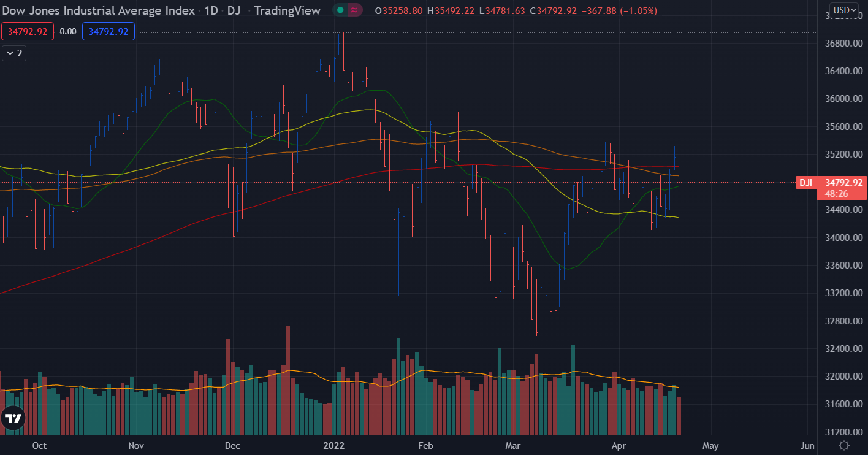Click the 31600.00 price axis label
Image resolution: width=868 pixels, height=455 pixels.
tap(843, 405)
